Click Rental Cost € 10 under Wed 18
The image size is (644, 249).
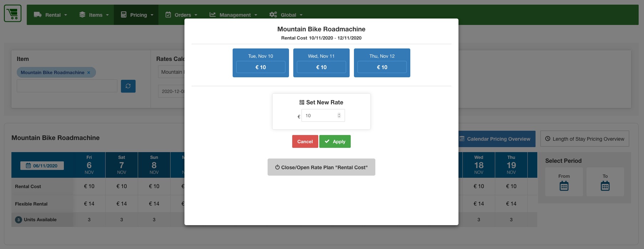coord(479,186)
